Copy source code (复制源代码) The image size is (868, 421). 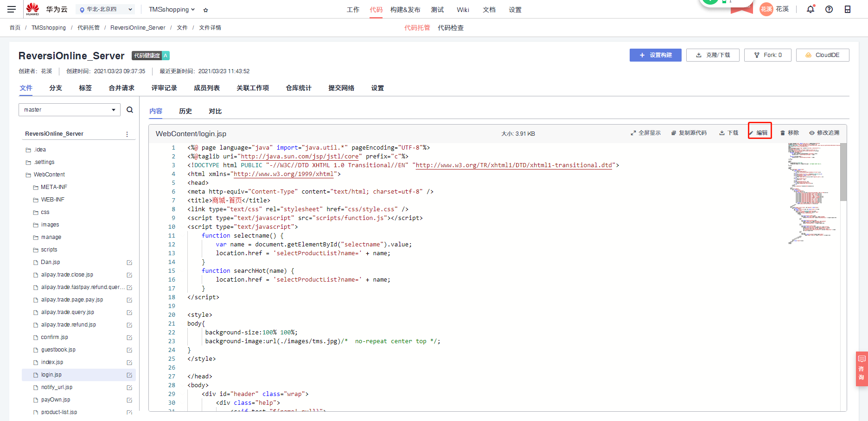pyautogui.click(x=689, y=133)
